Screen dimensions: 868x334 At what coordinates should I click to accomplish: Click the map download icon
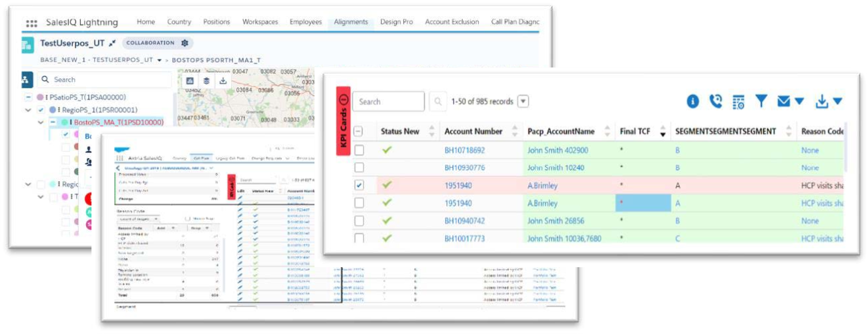click(223, 81)
